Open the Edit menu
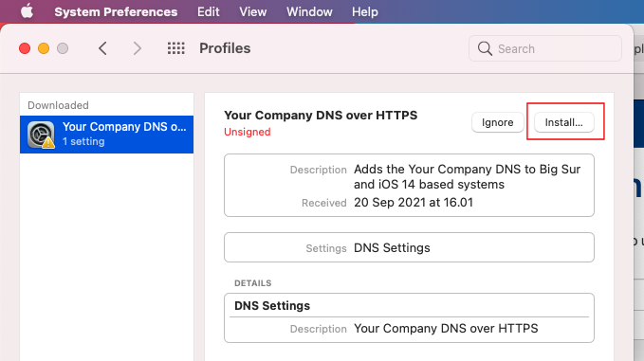The width and height of the screenshot is (644, 361). 209,11
